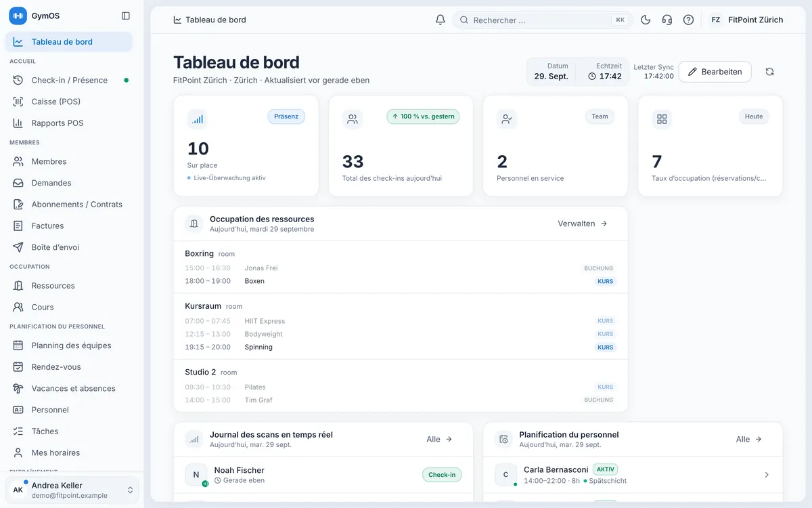Open the headset support icon
This screenshot has height=508, width=812.
tap(667, 20)
